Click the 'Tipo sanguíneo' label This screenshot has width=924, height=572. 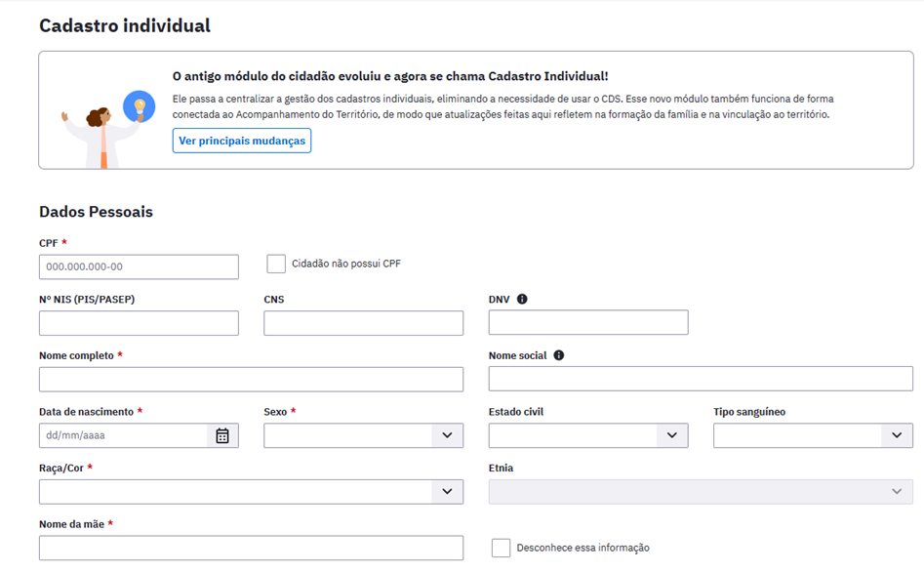tap(749, 412)
